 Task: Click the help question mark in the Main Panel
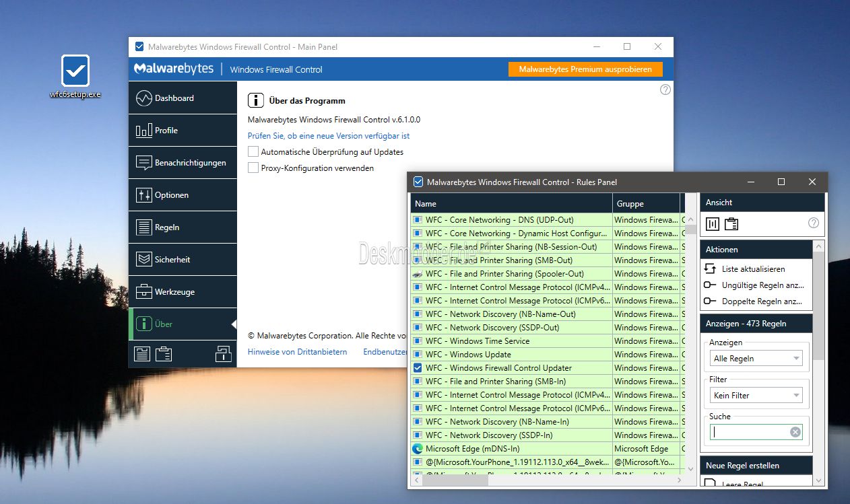click(665, 89)
